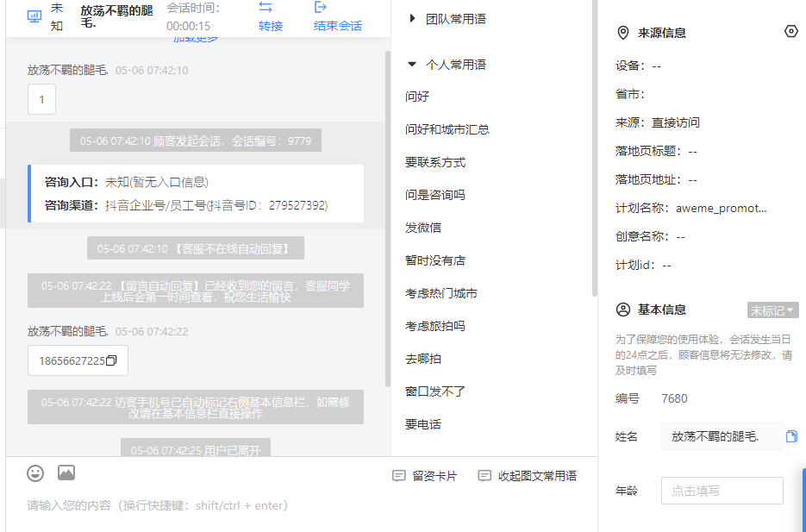This screenshot has height=532, width=806.
Task: Copy phone number 18656627225 with copy icon
Action: [x=111, y=360]
